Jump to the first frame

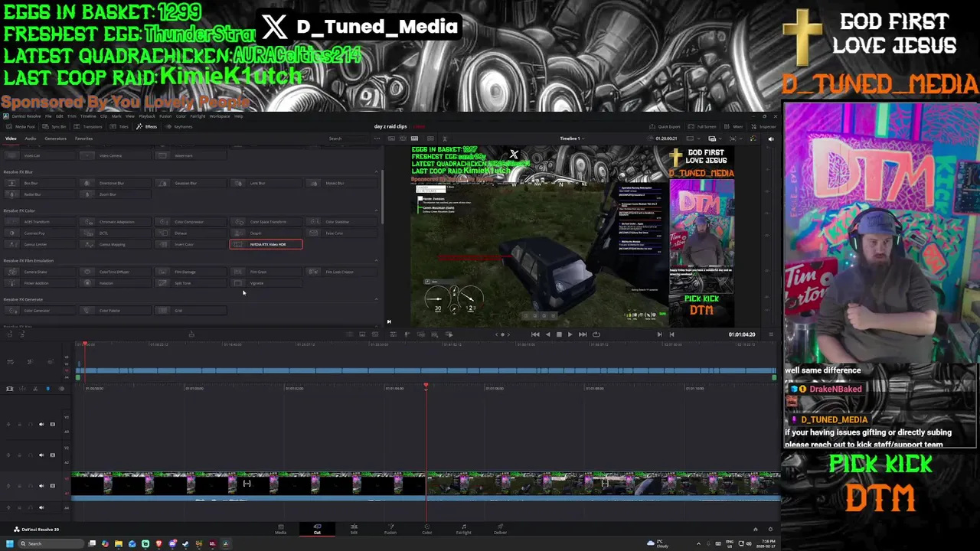(x=535, y=334)
